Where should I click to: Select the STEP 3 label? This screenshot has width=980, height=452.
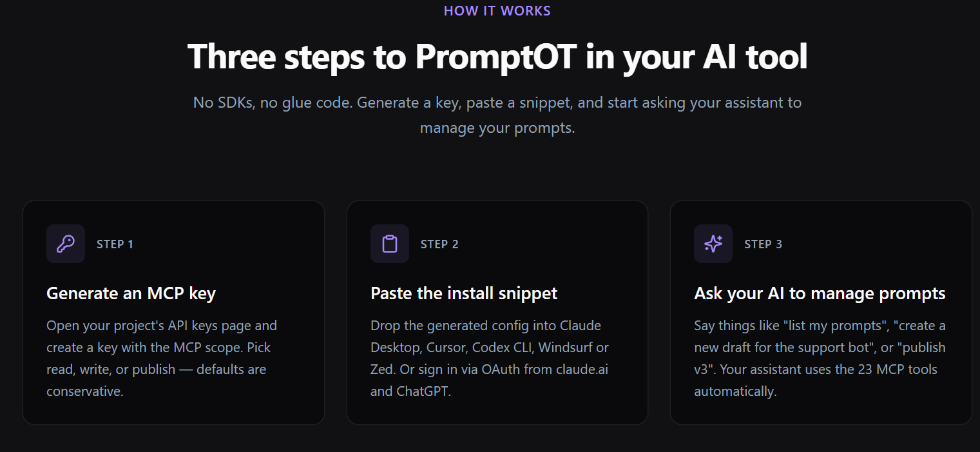coord(763,244)
